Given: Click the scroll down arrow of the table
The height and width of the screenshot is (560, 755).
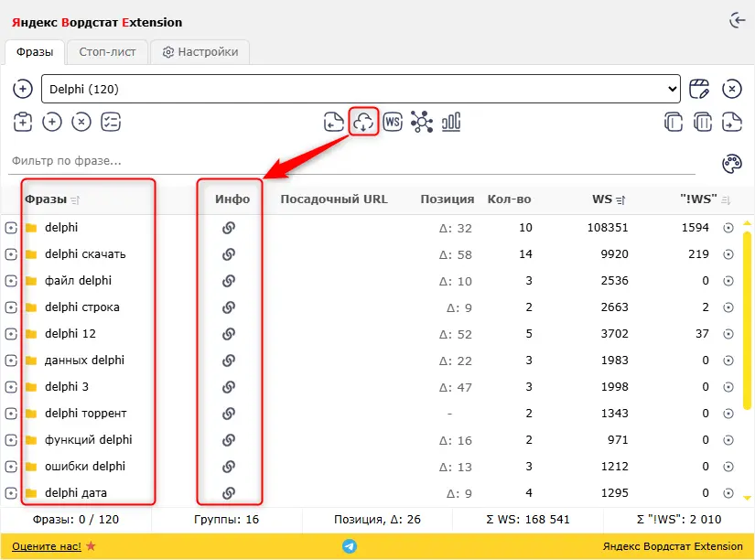Looking at the screenshot, I should pos(747,498).
